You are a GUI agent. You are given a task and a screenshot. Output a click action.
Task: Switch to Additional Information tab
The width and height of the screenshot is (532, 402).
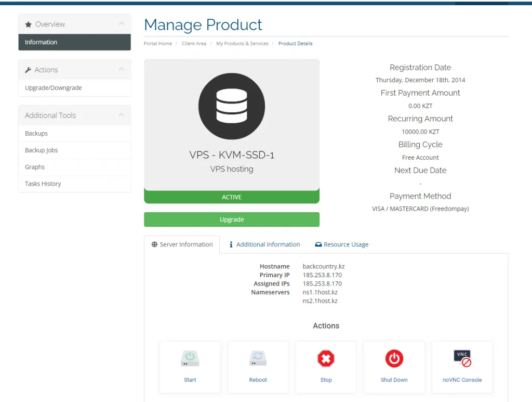click(x=264, y=244)
